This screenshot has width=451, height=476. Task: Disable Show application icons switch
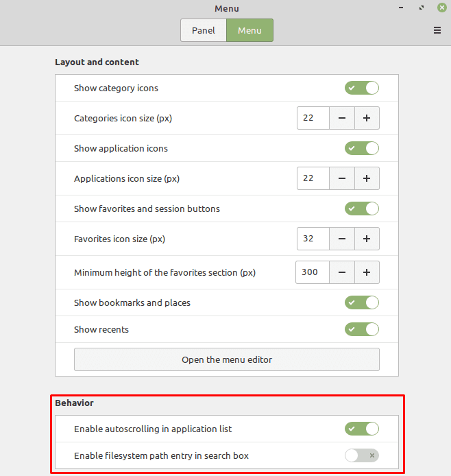pos(362,148)
